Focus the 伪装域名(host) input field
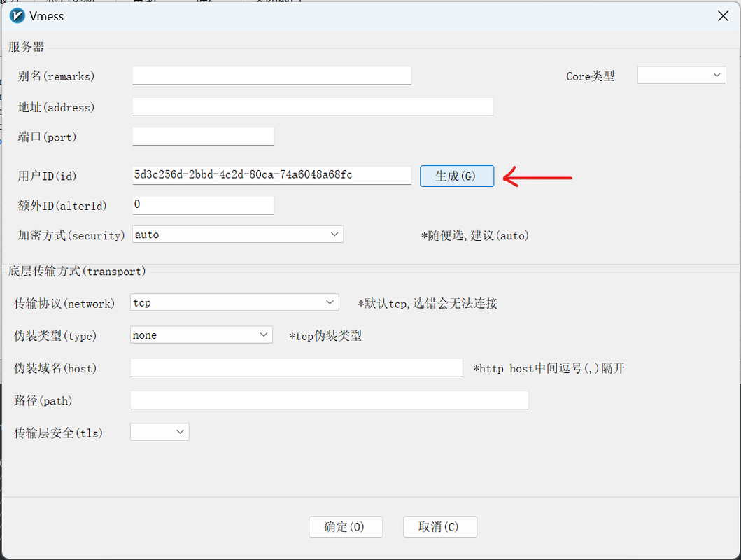Viewport: 741px width, 560px height. click(x=296, y=367)
